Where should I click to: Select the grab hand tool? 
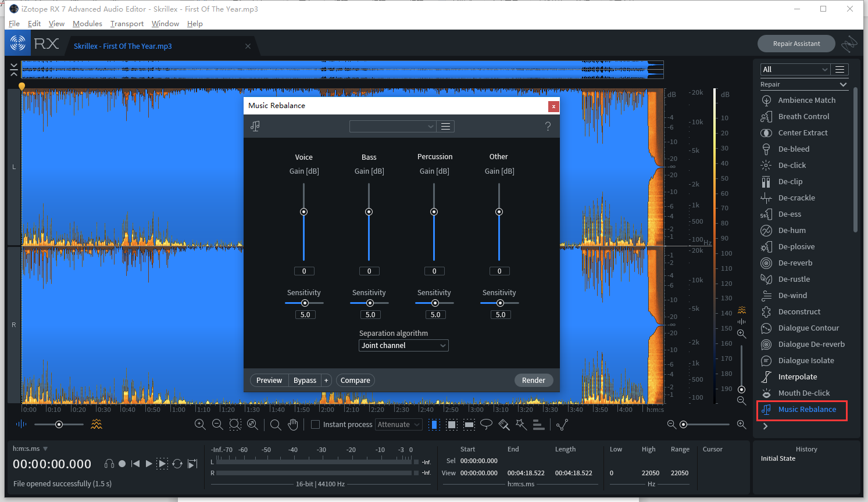coord(293,425)
